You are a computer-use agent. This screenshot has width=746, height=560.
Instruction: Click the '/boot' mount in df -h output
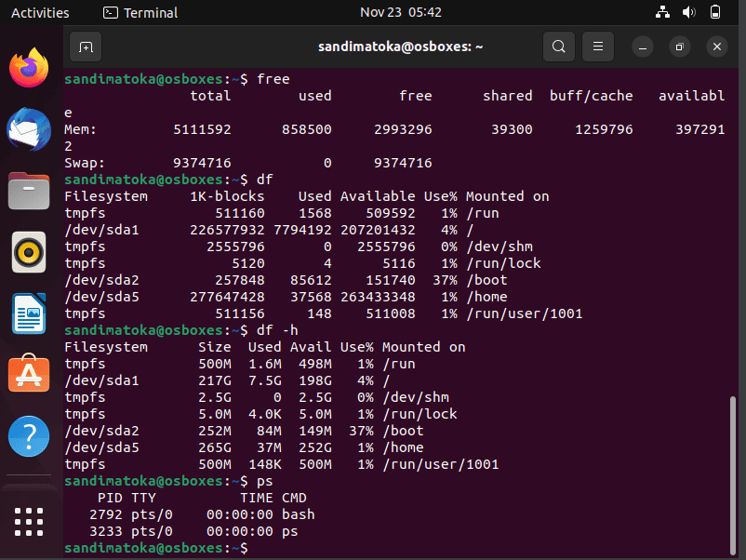point(404,431)
